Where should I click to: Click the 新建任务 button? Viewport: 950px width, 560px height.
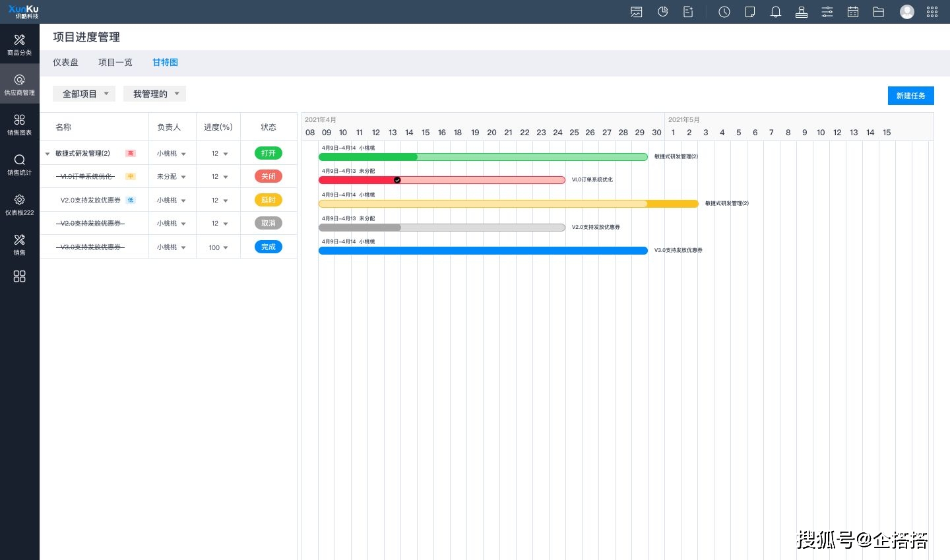[910, 96]
